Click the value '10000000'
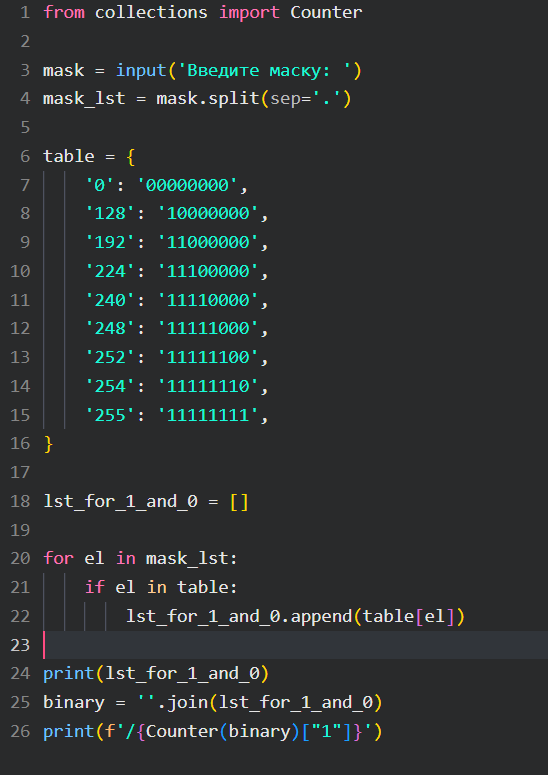 pyautogui.click(x=208, y=214)
